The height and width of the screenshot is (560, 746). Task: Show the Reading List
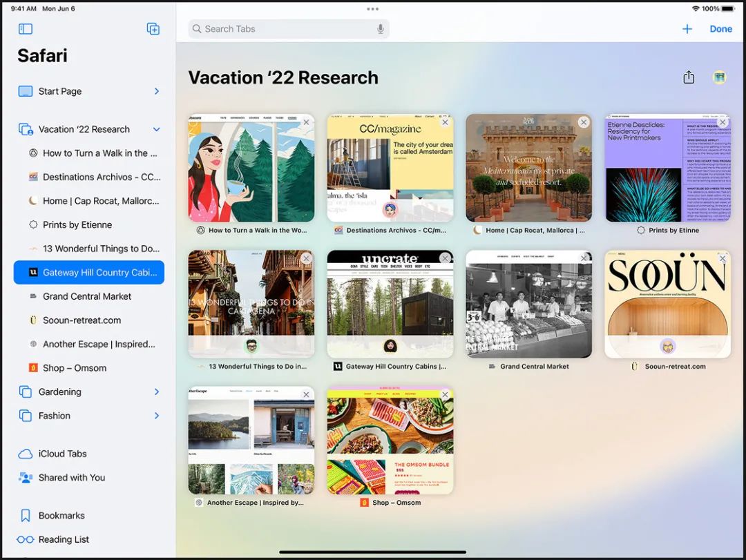64,539
